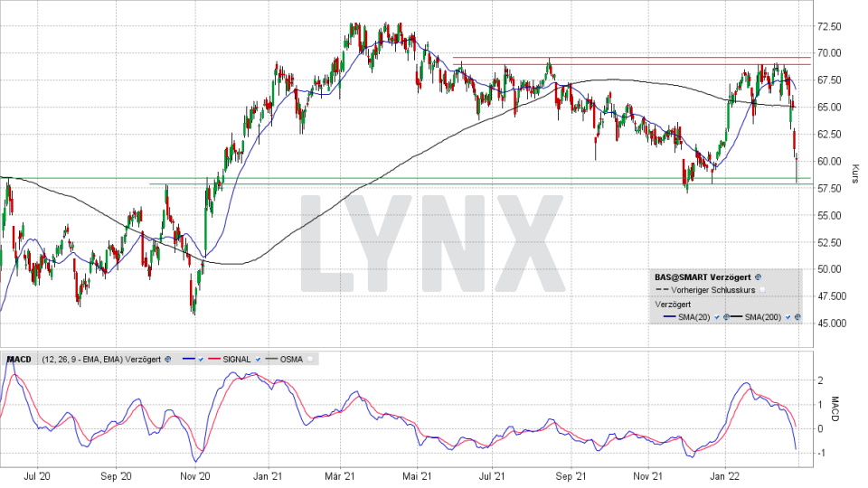Click the 70.00 price axis label
This screenshot has height=488, width=868.
tap(829, 53)
